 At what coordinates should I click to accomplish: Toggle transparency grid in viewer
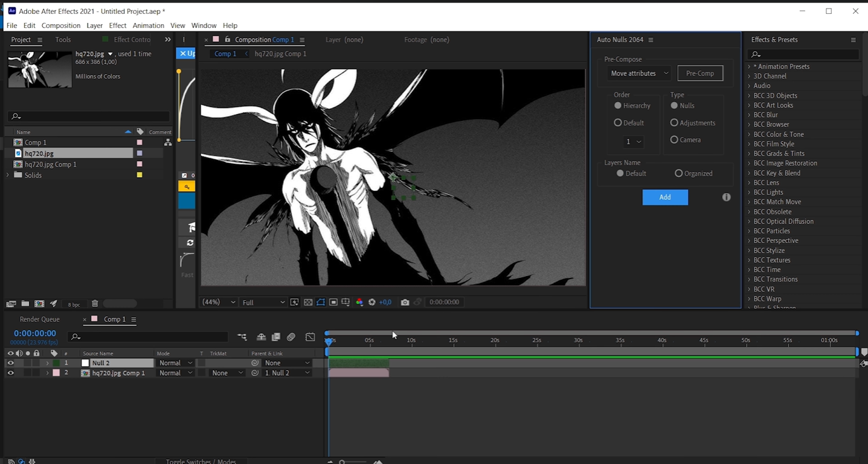click(307, 302)
